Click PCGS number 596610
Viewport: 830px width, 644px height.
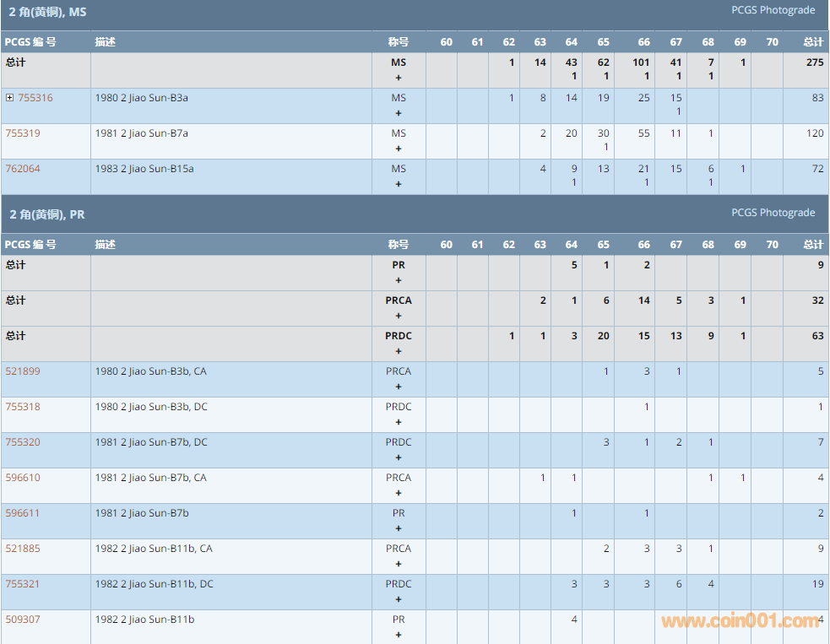coord(23,478)
